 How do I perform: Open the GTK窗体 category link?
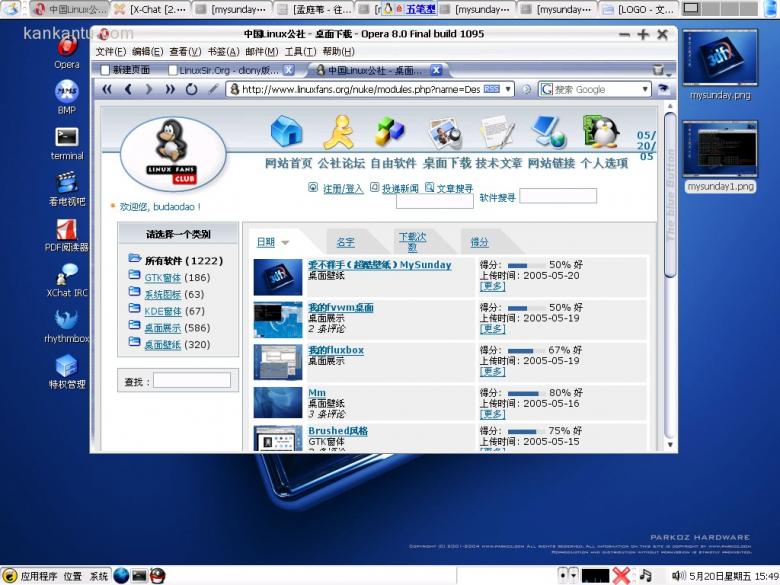163,278
